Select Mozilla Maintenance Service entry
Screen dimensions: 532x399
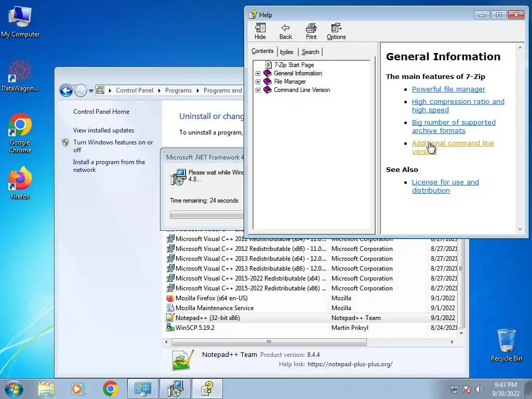tap(311, 308)
